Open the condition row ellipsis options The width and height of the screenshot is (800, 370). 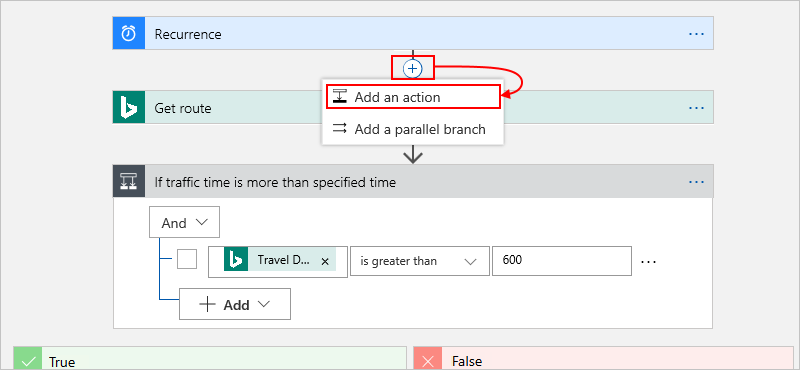click(x=648, y=261)
